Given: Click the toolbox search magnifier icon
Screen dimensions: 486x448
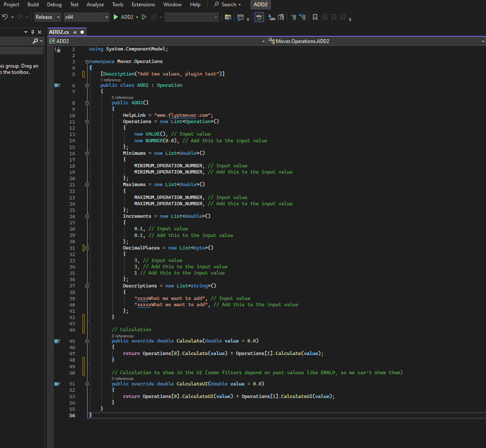Looking at the screenshot, I should pyautogui.click(x=35, y=41).
